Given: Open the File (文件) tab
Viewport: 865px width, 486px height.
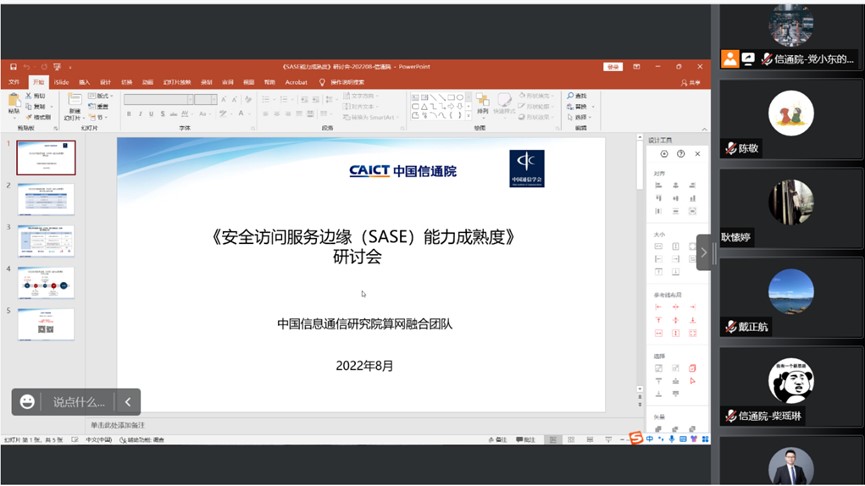Looking at the screenshot, I should [x=14, y=82].
